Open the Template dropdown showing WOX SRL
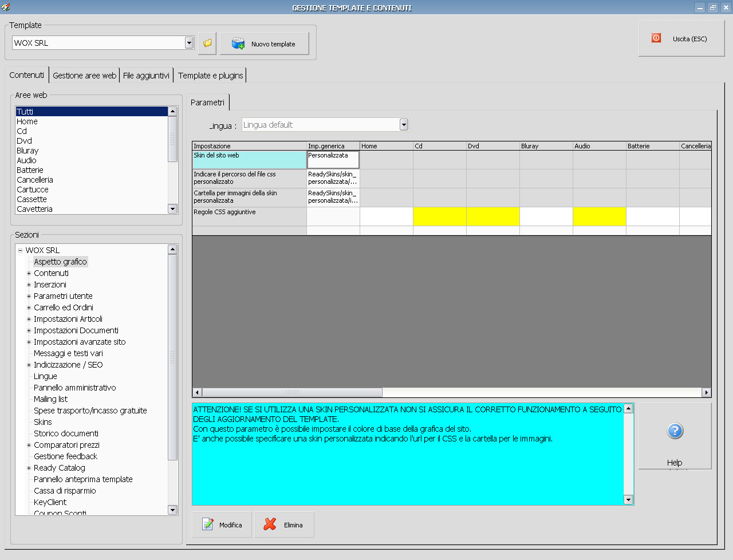The width and height of the screenshot is (733, 560). 190,43
